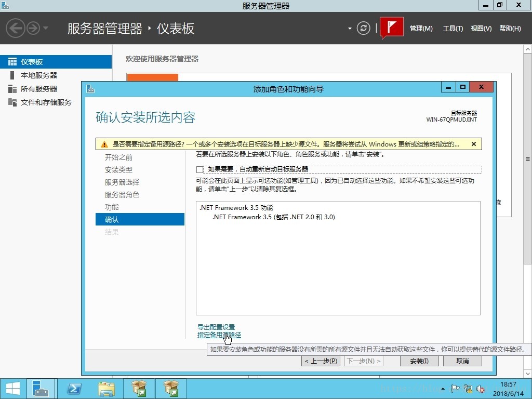
Task: Click the 欢迎使用服务器管理器 heading
Action: tap(162, 59)
